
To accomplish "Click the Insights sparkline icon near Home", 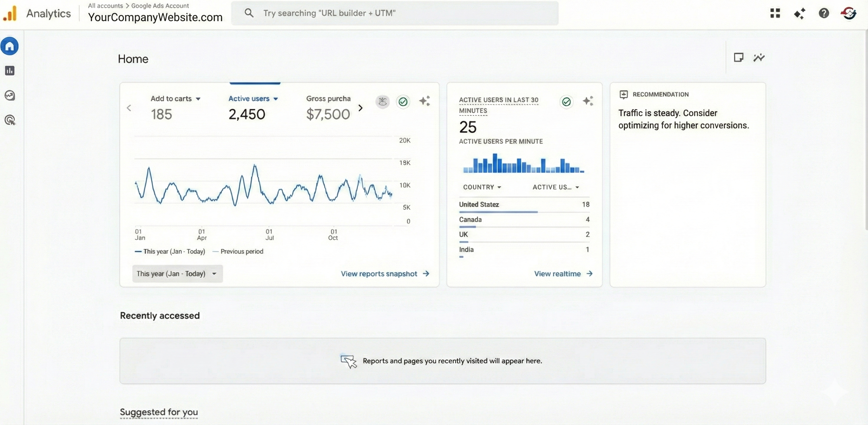I will 759,58.
